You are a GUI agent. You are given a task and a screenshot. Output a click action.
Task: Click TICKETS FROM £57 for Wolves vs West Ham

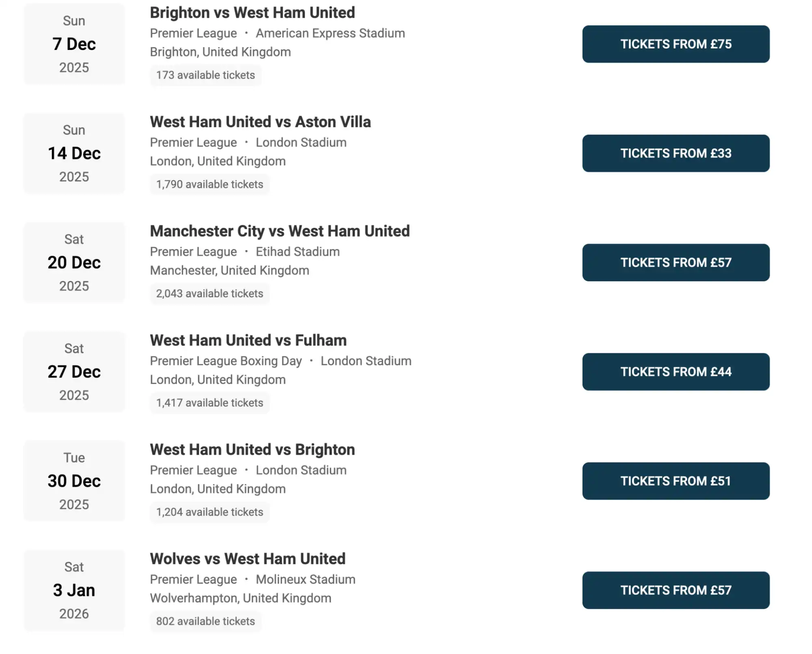[676, 590]
